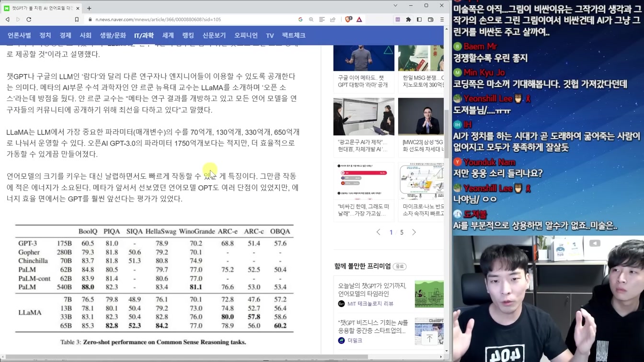Viewport: 644px width, 362px height.
Task: Click the webcam overlay camera icon
Action: click(595, 243)
